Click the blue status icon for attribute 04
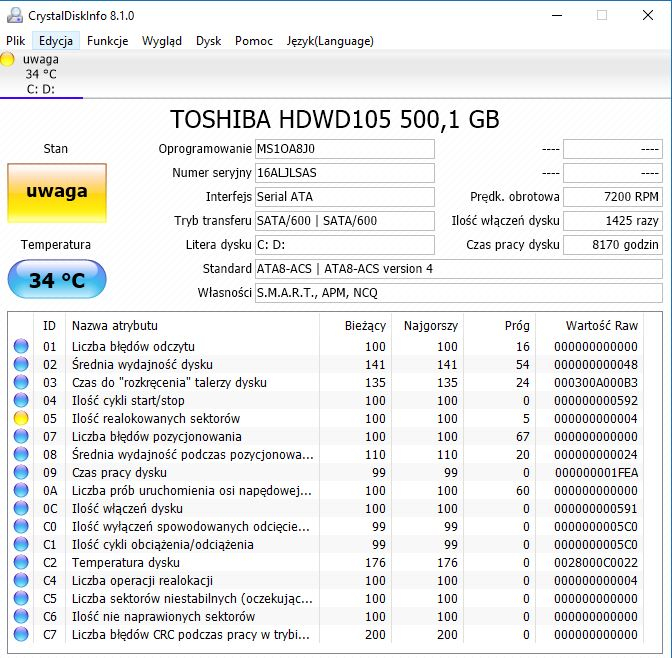This screenshot has width=672, height=658. pos(21,400)
